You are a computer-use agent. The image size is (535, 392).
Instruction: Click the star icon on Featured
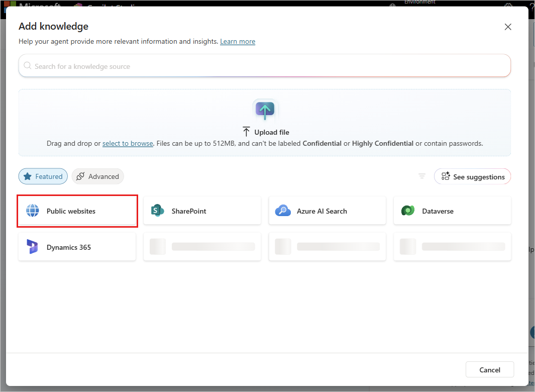28,176
